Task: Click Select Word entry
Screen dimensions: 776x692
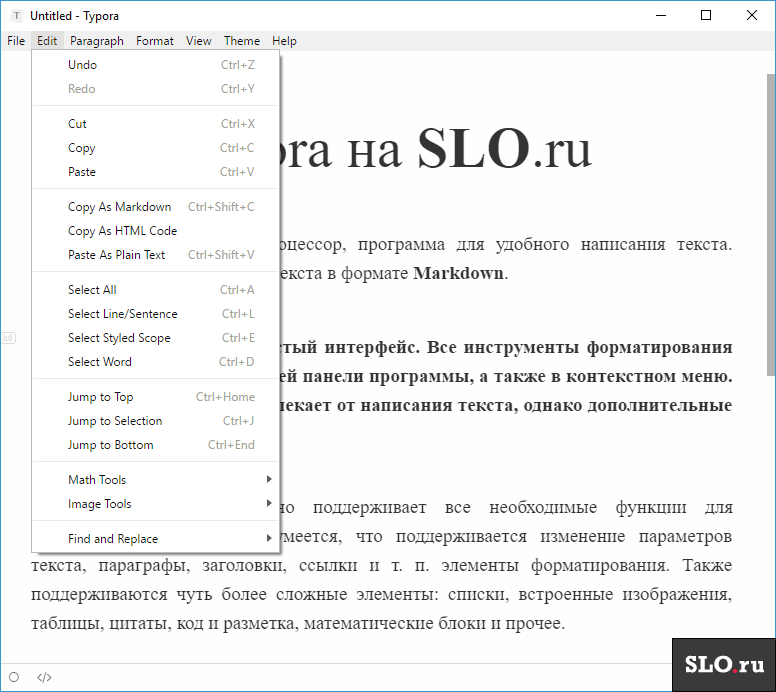Action: tap(156, 362)
